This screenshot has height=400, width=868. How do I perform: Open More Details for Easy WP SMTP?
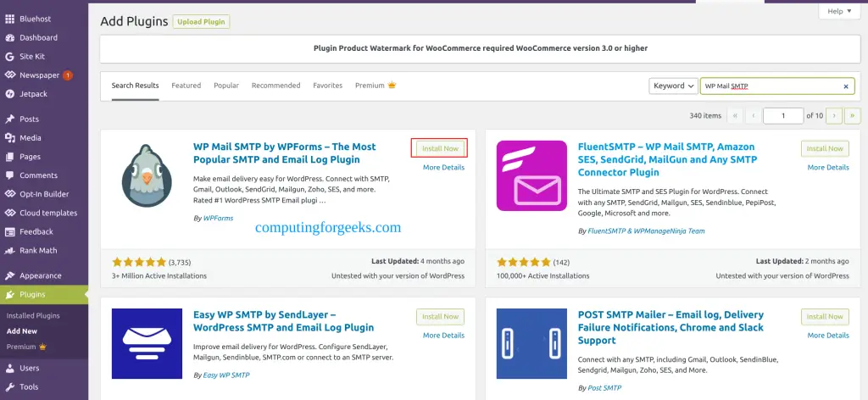443,336
